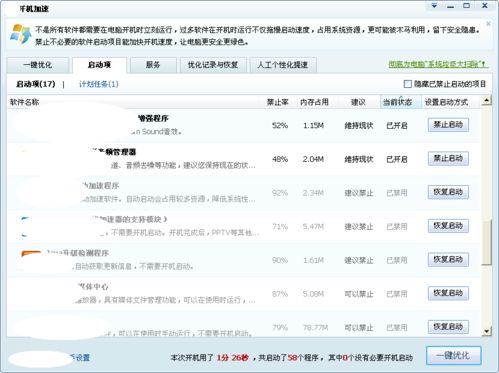Click the Windows logo icon in banner
The height and width of the screenshot is (373, 499).
point(20,34)
